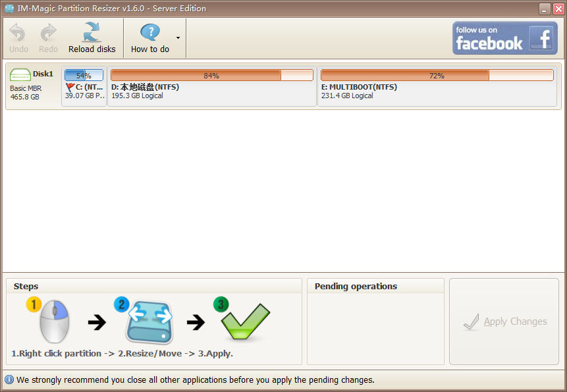Expand the How to do dropdown arrow

pos(178,38)
